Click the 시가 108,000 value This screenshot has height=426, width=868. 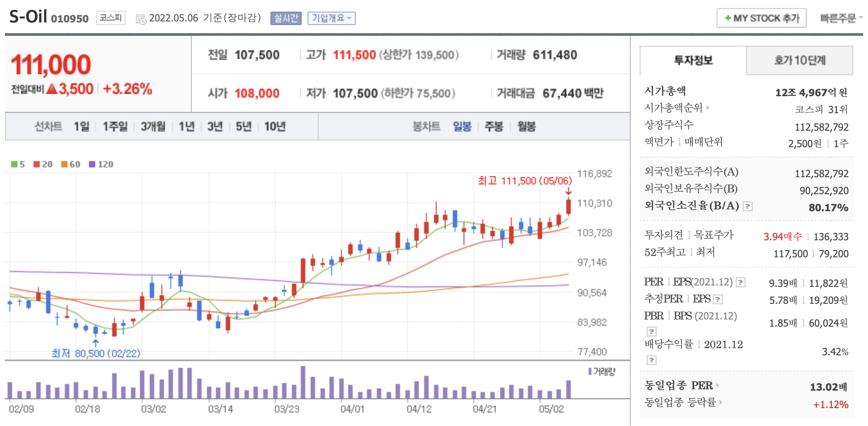pyautogui.click(x=257, y=94)
